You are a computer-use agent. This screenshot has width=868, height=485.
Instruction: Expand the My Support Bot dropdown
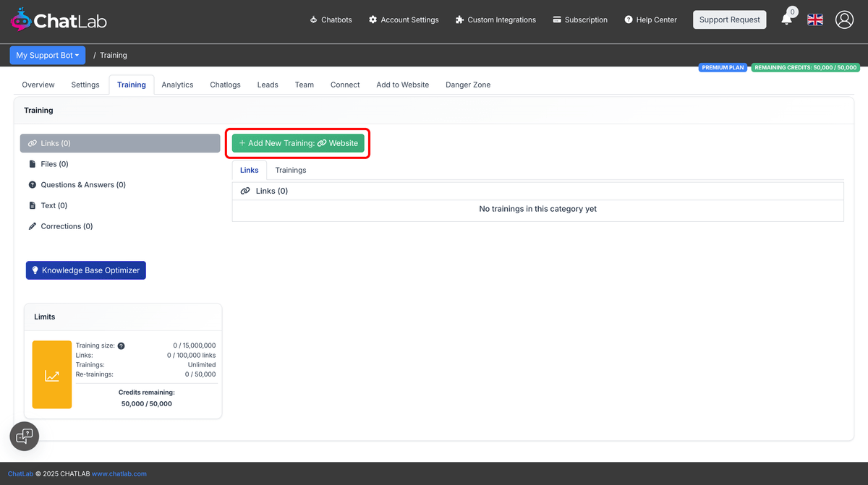point(48,55)
